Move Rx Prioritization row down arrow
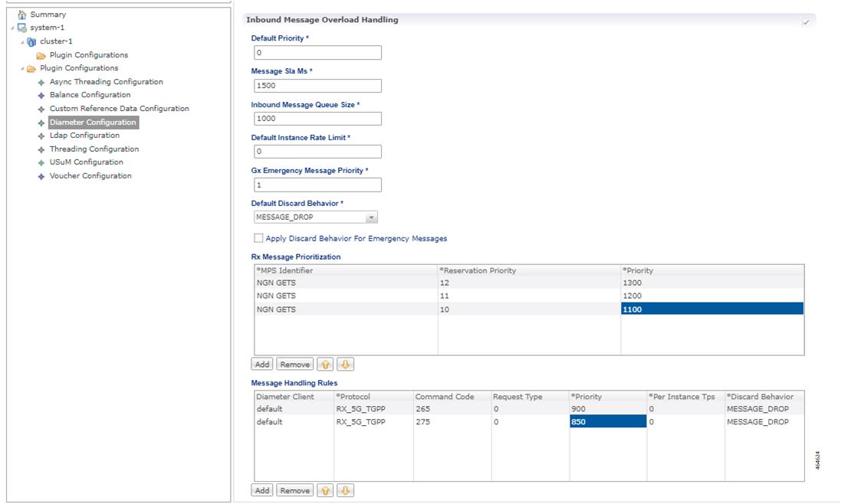The width and height of the screenshot is (841, 504). pyautogui.click(x=346, y=365)
